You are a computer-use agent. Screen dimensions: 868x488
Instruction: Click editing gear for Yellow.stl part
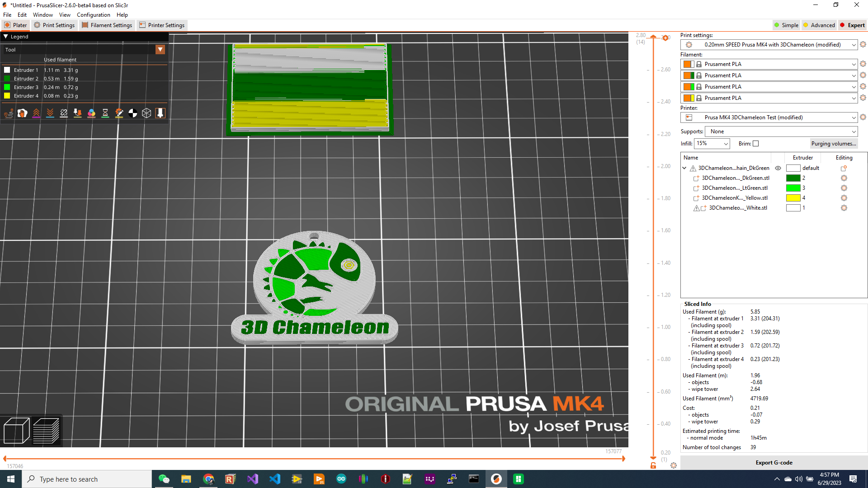pos(844,198)
